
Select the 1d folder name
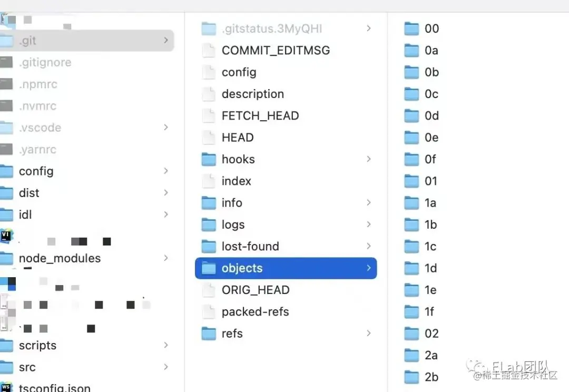(x=431, y=268)
